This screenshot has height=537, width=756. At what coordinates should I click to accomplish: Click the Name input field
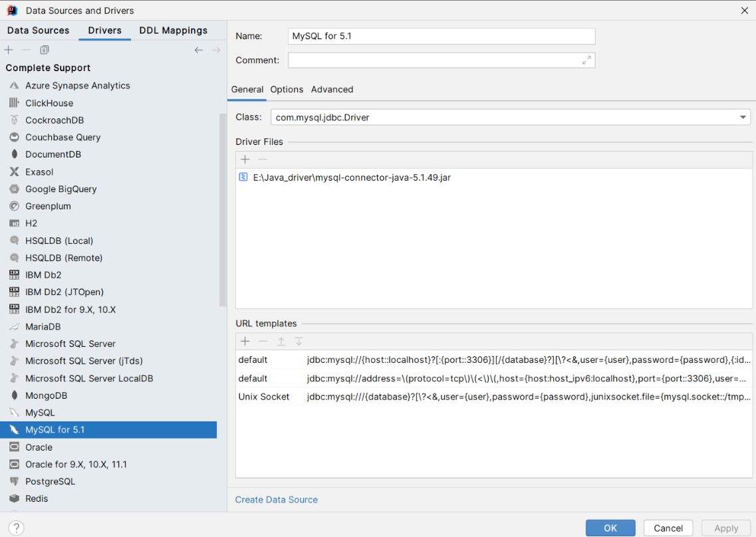pos(441,36)
